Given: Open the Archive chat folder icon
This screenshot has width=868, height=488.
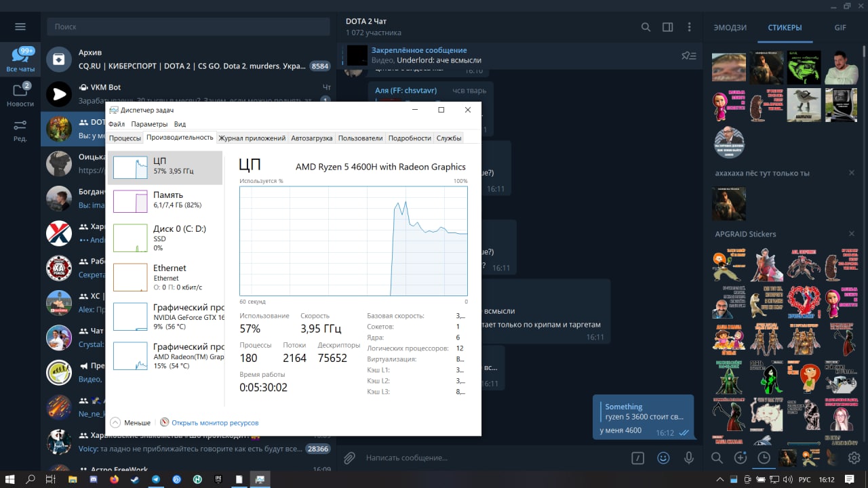Looking at the screenshot, I should pyautogui.click(x=59, y=60).
